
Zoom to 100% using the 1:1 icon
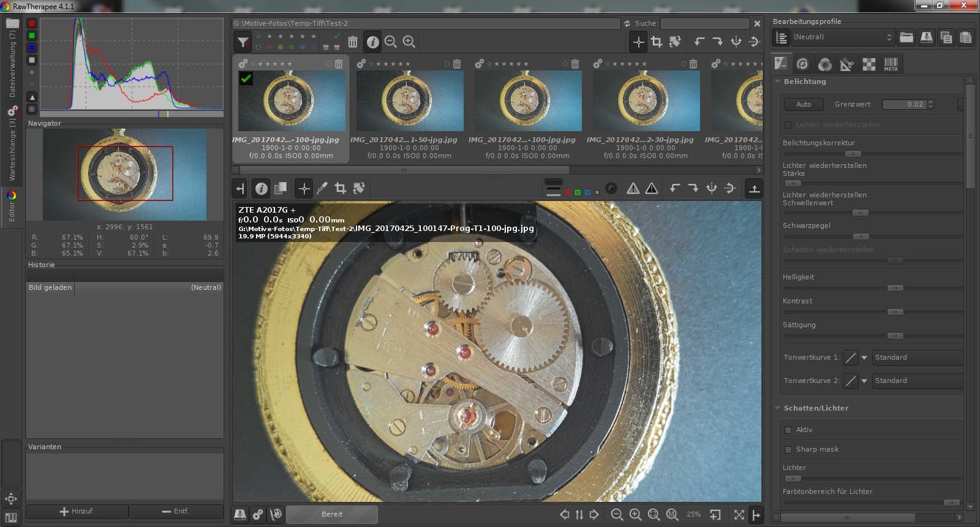[x=673, y=514]
